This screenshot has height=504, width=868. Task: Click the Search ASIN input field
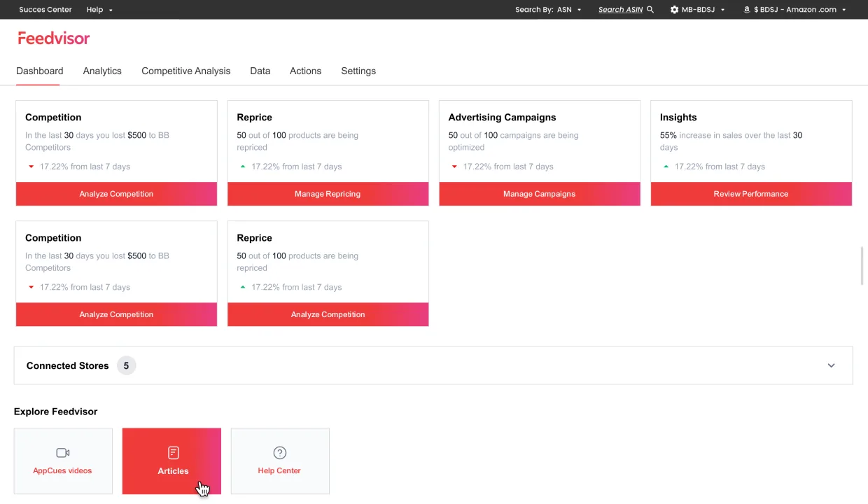pyautogui.click(x=620, y=10)
